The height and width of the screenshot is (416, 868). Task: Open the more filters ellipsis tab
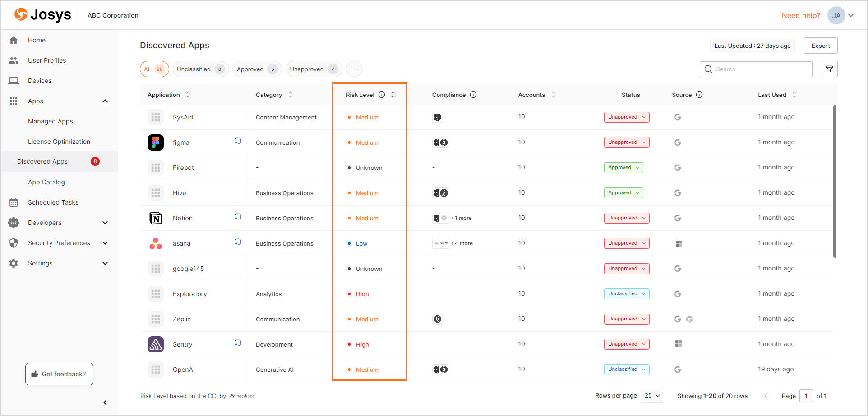click(x=354, y=69)
